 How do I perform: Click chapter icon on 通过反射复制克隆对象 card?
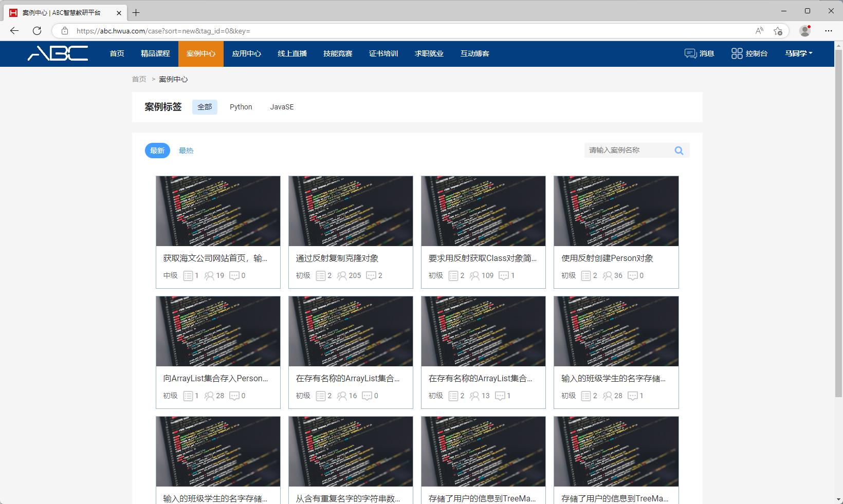[x=321, y=276]
